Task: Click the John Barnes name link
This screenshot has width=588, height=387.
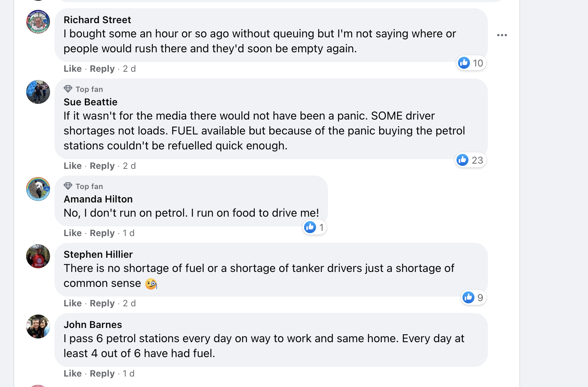Action: pyautogui.click(x=93, y=325)
